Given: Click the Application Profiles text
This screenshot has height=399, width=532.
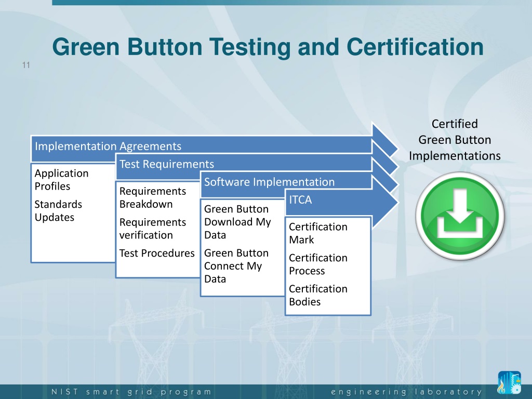Looking at the screenshot, I should 61,179.
